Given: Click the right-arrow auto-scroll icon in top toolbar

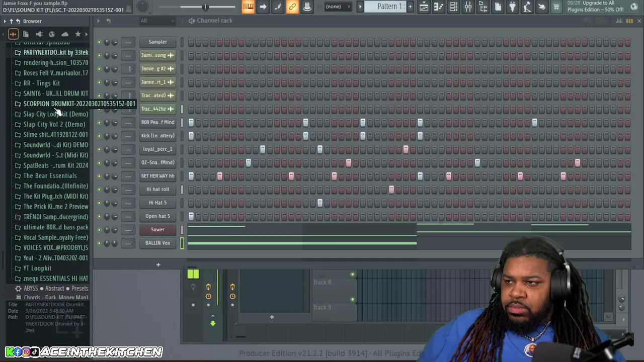Looking at the screenshot, I should click(x=263, y=7).
